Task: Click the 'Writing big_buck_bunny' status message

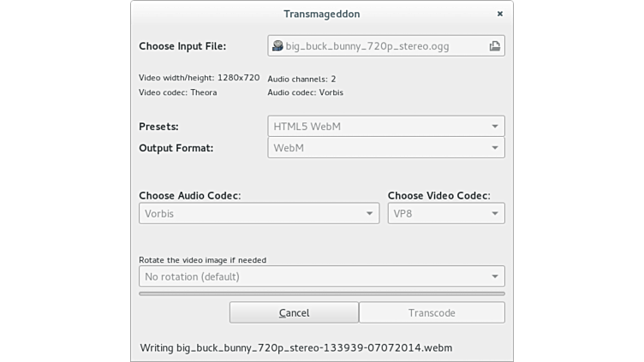Action: pyautogui.click(x=296, y=347)
